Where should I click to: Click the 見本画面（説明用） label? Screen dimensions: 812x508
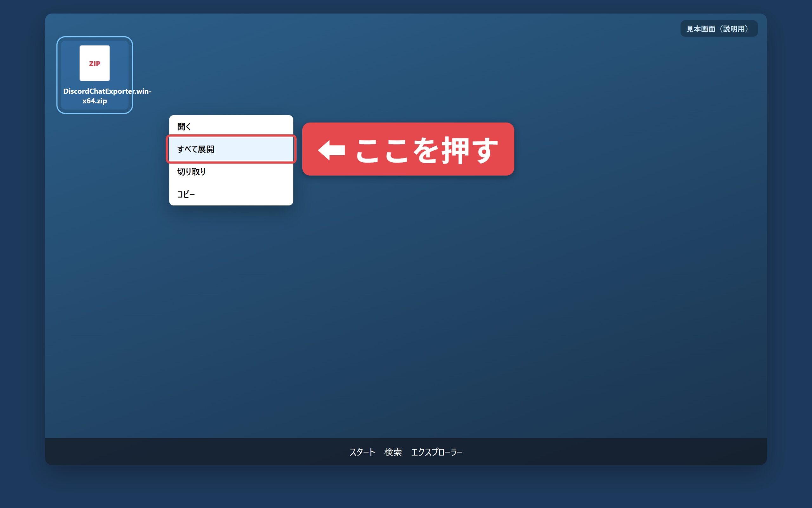719,29
